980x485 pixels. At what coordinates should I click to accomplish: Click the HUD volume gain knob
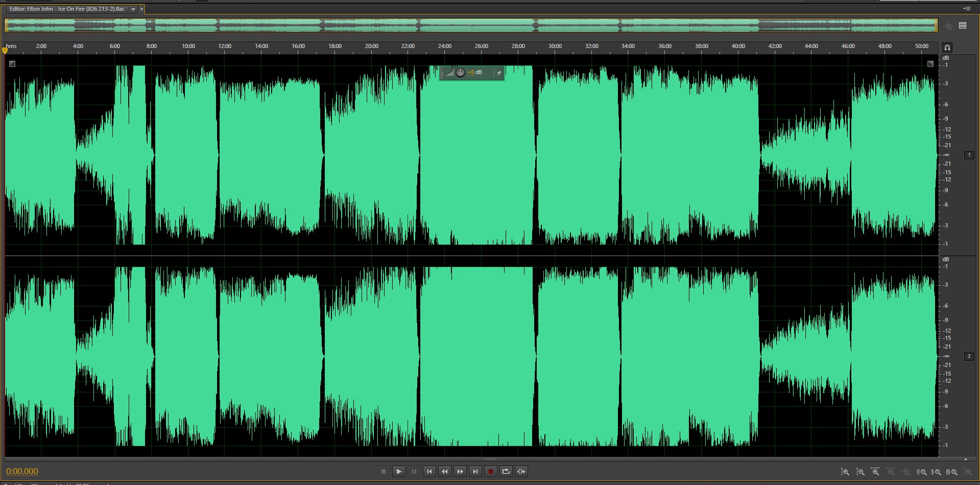[x=460, y=73]
